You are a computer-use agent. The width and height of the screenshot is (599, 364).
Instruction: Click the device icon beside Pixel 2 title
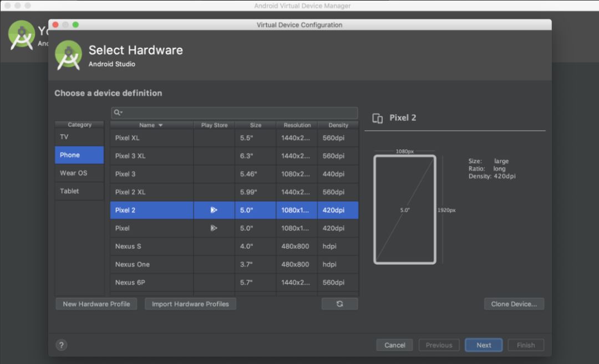(x=378, y=118)
